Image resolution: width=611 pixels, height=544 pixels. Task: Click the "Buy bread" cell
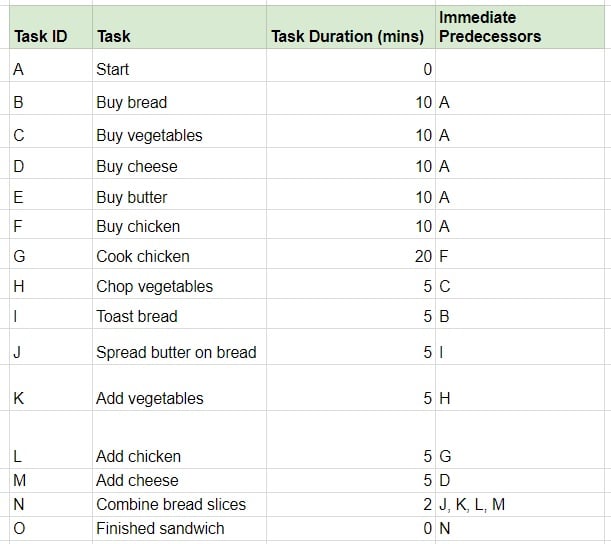132,102
